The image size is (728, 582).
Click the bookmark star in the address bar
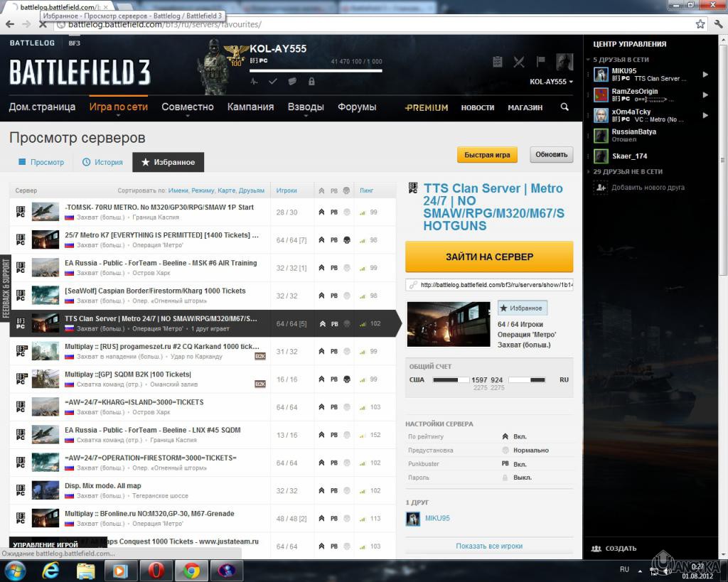click(x=700, y=24)
